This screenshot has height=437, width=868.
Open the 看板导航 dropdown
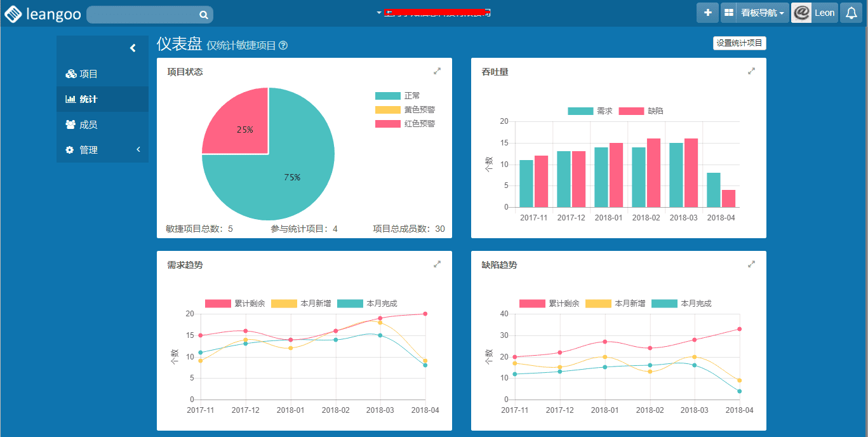762,12
